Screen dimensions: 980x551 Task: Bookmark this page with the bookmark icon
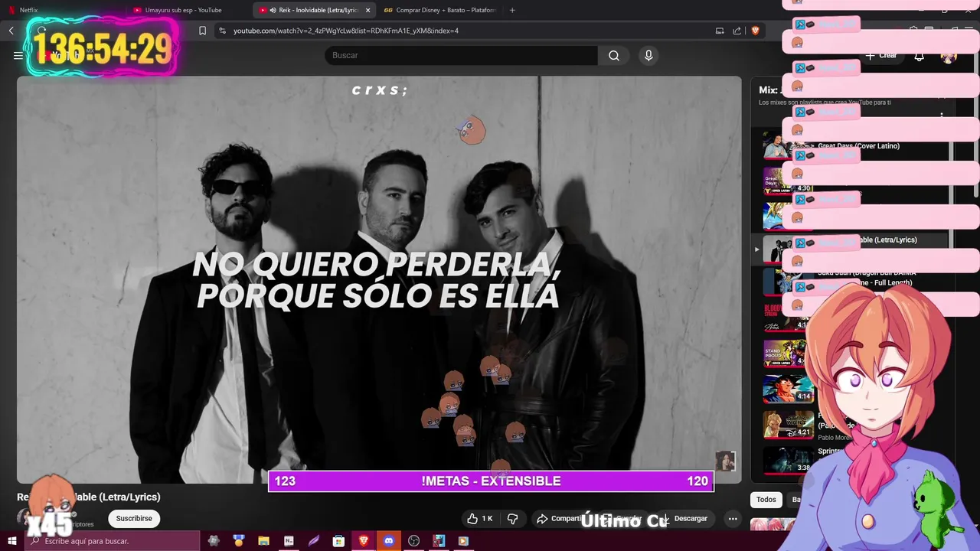[202, 31]
